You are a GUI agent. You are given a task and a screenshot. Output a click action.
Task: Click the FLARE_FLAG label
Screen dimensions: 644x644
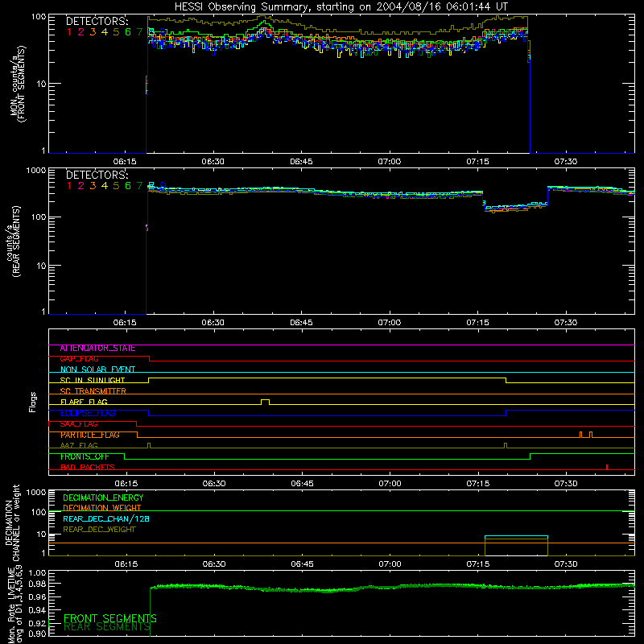coord(84,402)
